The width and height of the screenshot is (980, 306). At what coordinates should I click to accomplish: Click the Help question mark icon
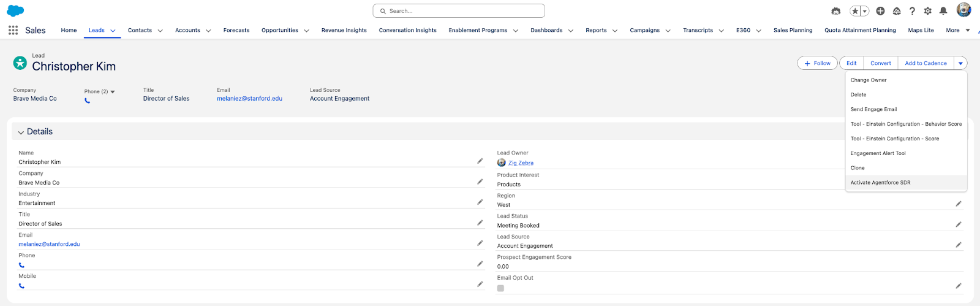(912, 11)
